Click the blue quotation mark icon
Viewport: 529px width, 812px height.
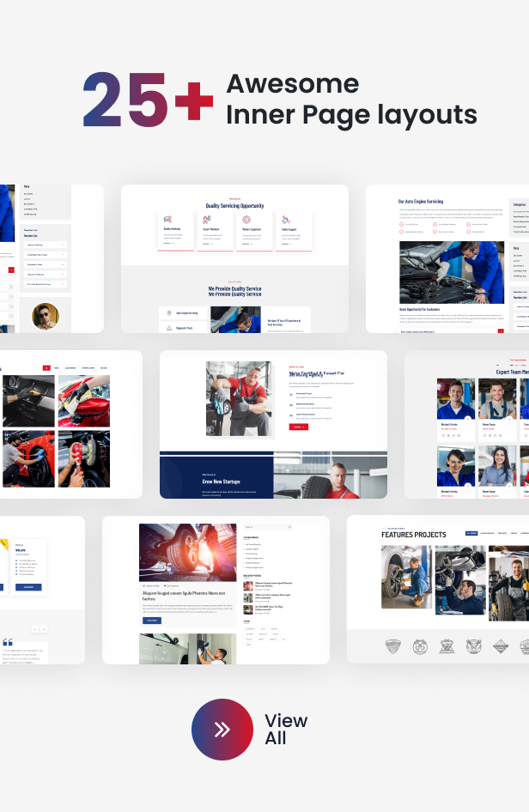[x=8, y=642]
